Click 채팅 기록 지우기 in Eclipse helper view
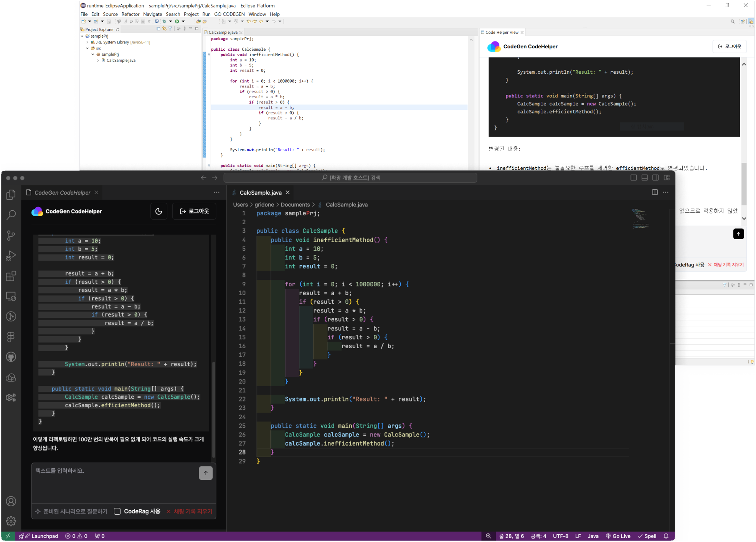This screenshot has width=756, height=542. [x=726, y=264]
